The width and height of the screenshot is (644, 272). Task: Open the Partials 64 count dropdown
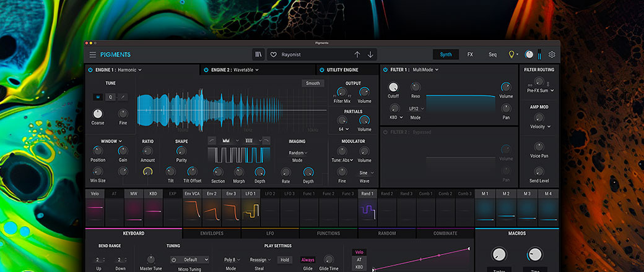coord(344,129)
